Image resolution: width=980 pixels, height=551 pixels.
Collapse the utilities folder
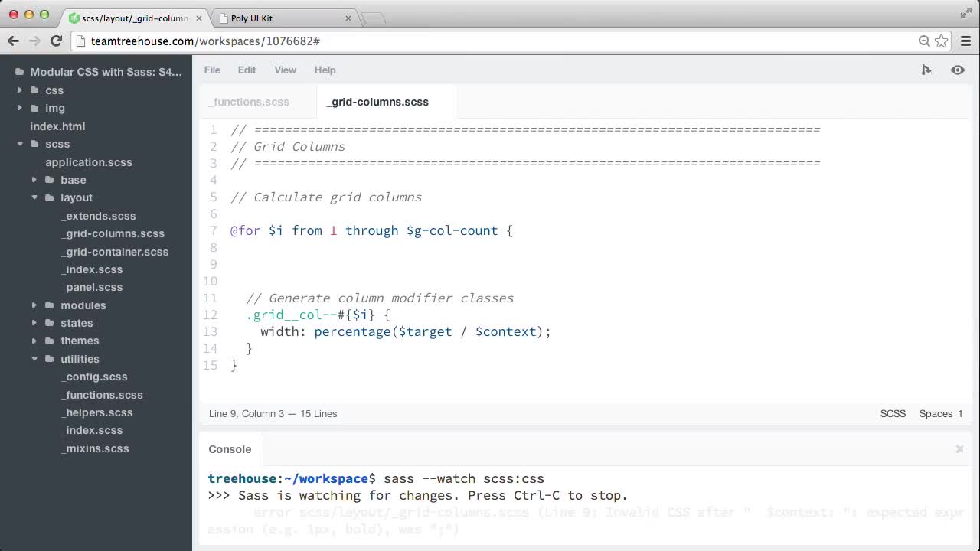click(x=34, y=359)
